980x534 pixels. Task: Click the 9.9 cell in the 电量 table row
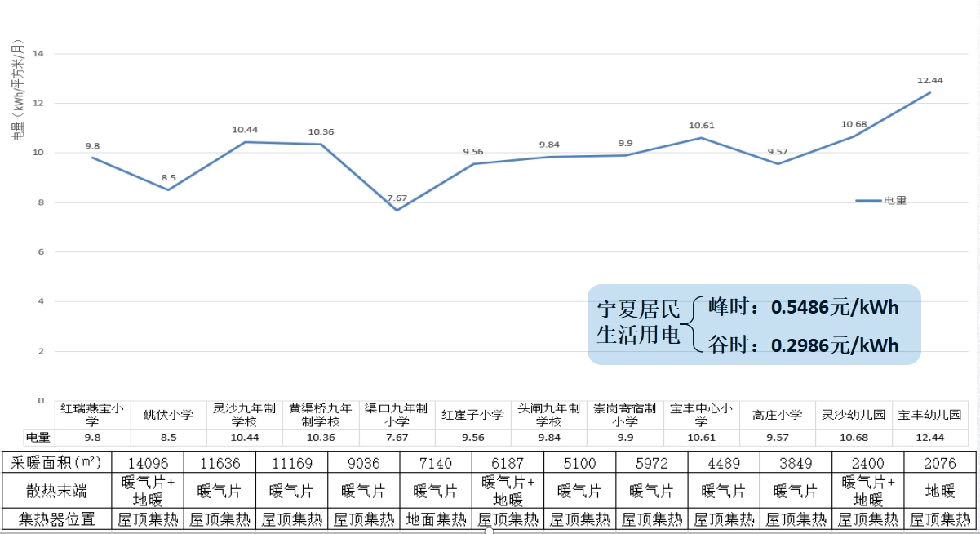625,438
